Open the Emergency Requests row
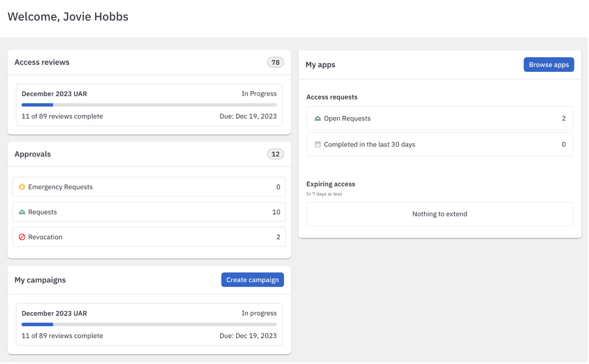The height and width of the screenshot is (364, 589). pyautogui.click(x=149, y=187)
